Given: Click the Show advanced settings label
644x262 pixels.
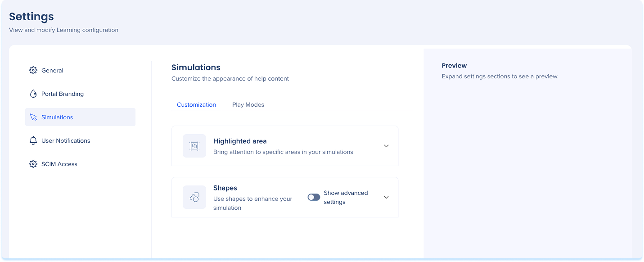Looking at the screenshot, I should tap(346, 197).
